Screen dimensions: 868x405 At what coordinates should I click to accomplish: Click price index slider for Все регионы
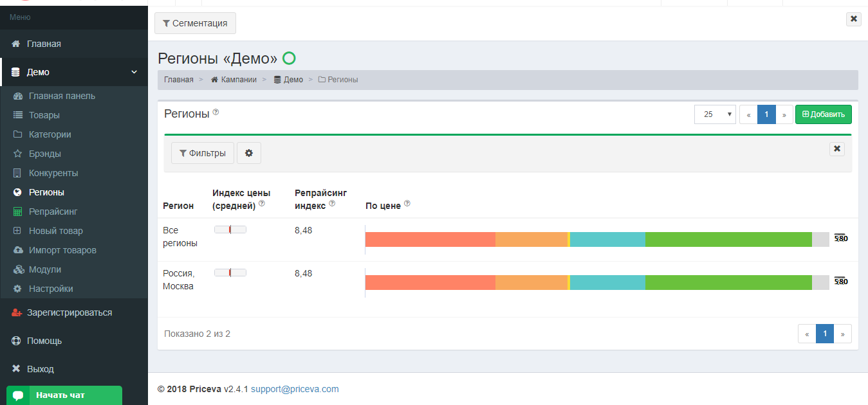click(x=230, y=230)
